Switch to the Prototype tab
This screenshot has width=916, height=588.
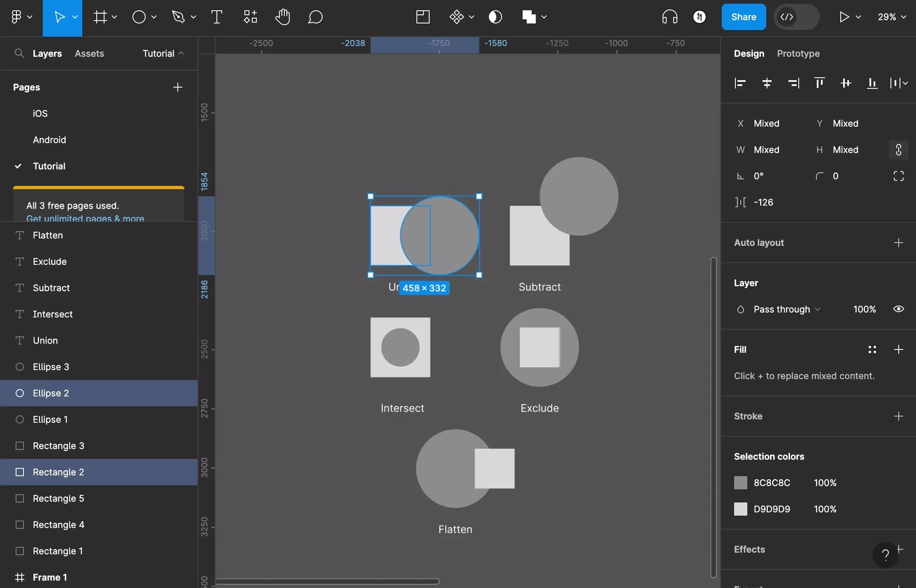pos(798,53)
